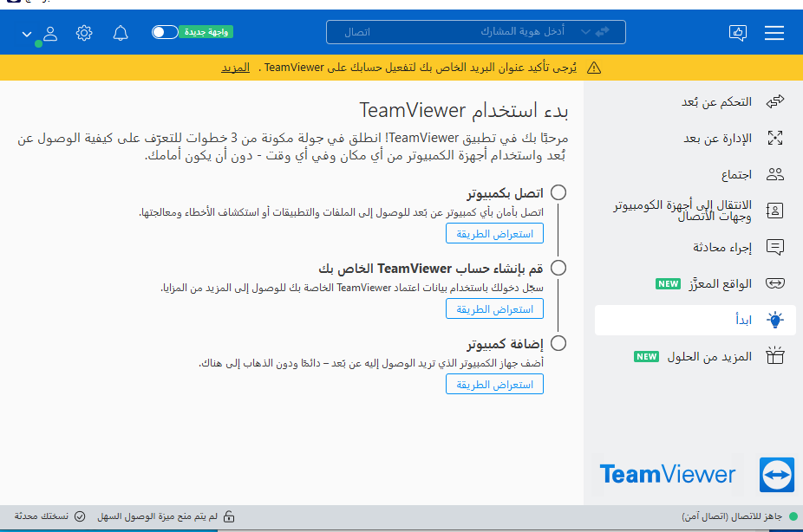Click status text جاهز للاتصال (اتصال آمن)
This screenshot has height=532, width=803.
pos(731,516)
